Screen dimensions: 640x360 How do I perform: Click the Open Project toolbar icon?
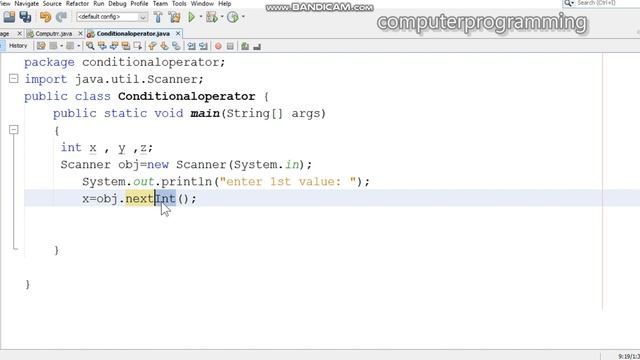[9, 17]
